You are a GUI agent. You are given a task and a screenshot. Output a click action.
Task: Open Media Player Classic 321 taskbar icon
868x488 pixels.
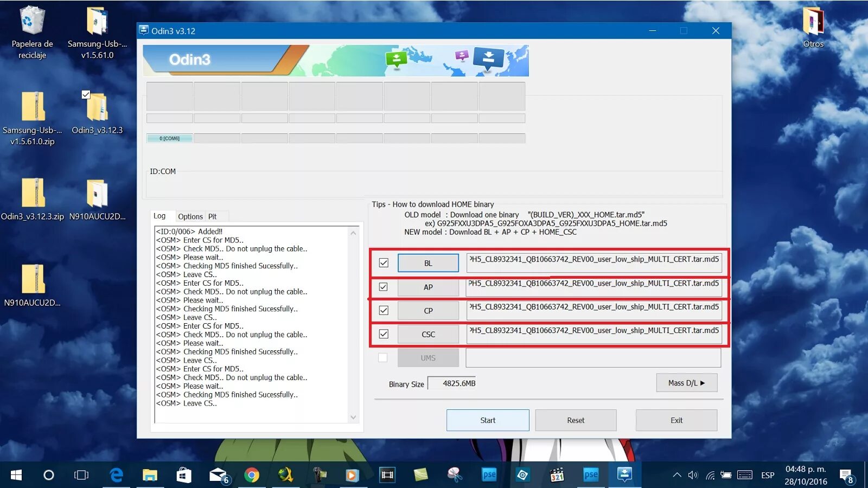[x=557, y=475]
